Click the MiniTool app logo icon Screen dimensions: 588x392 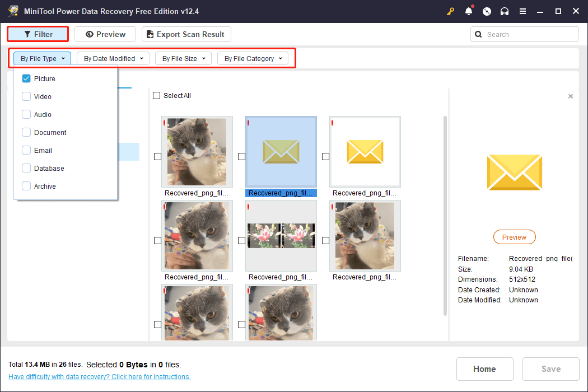13,11
